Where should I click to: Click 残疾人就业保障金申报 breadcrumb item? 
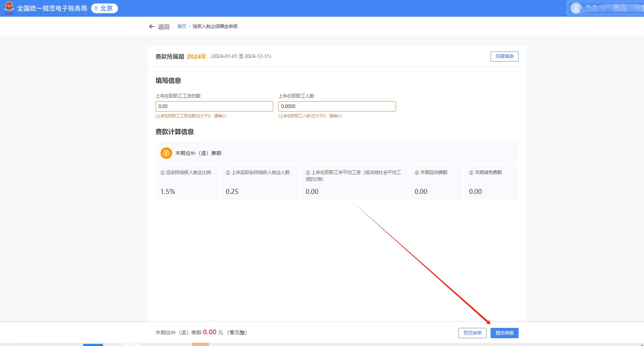(x=215, y=26)
